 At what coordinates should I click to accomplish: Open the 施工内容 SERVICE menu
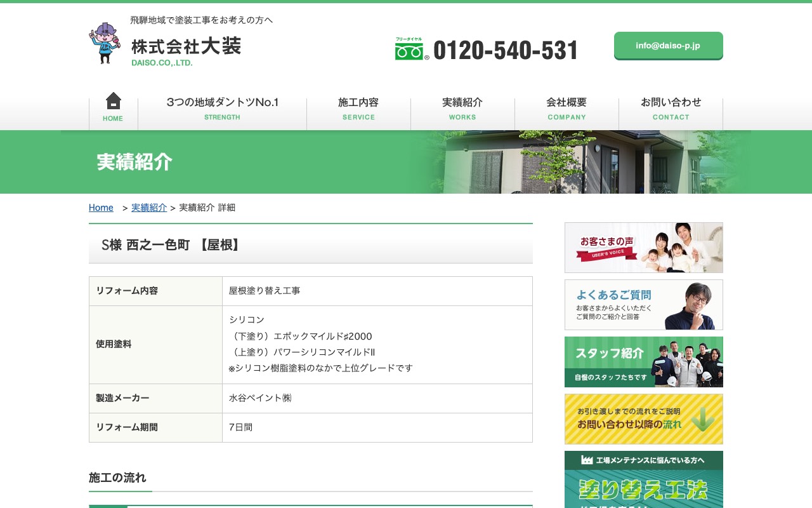pos(358,109)
